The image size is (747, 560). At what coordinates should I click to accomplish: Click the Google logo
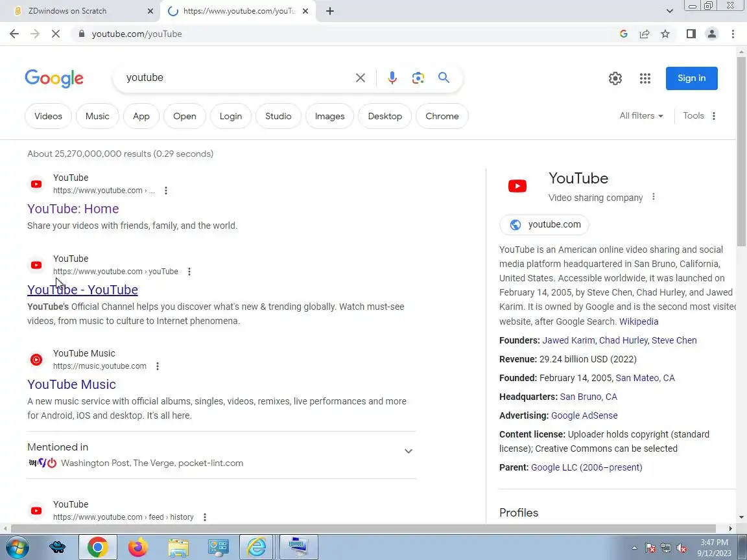click(x=54, y=78)
